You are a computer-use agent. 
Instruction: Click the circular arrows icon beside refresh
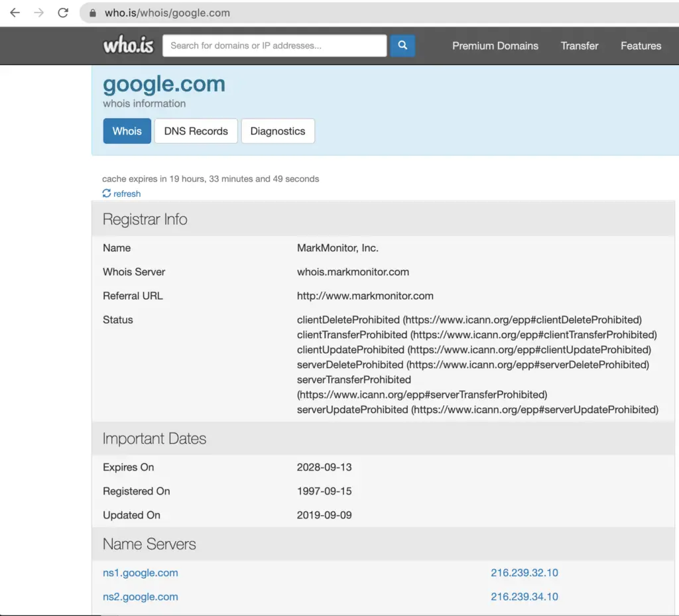(x=107, y=193)
